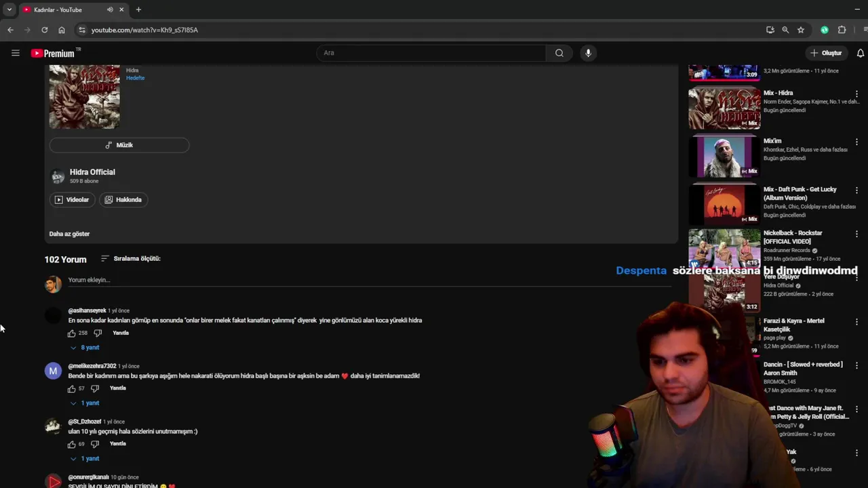Click the Hidra Official channel avatar
This screenshot has height=488, width=868.
pyautogui.click(x=58, y=176)
